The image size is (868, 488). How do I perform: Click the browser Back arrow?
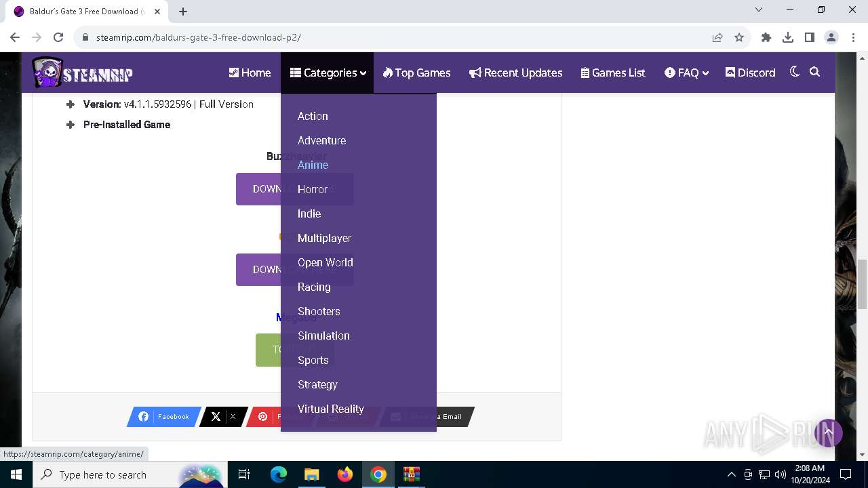tap(15, 37)
